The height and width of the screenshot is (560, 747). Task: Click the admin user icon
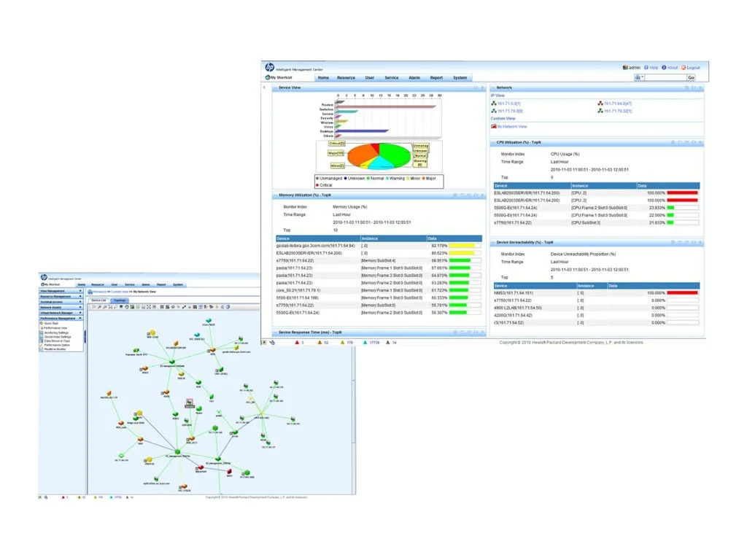click(x=625, y=68)
